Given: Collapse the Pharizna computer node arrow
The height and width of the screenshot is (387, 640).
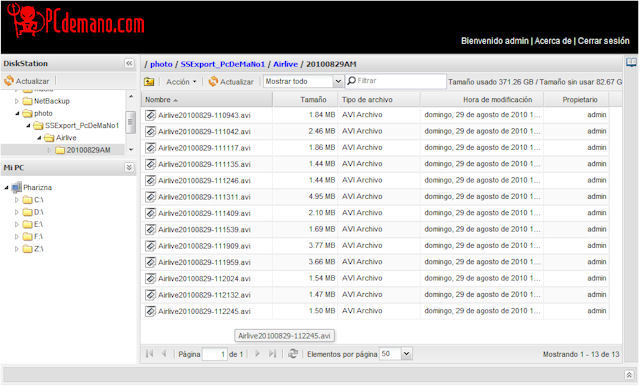Looking at the screenshot, I should point(6,187).
